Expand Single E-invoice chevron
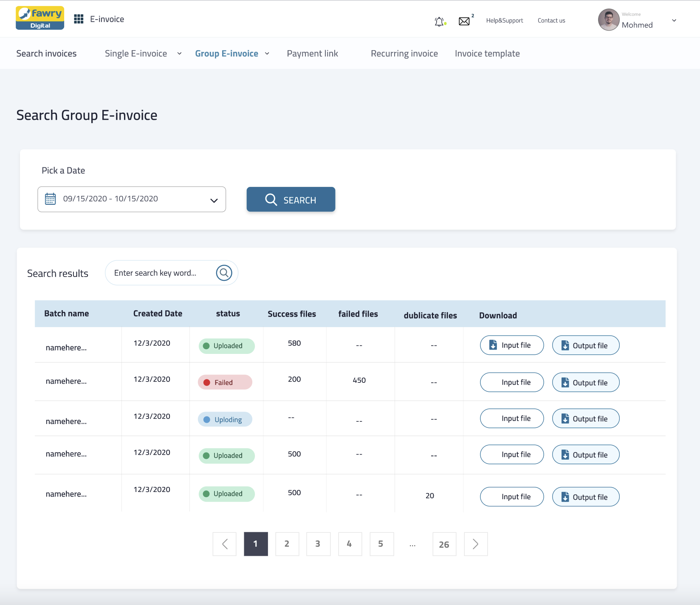Screen dimensions: 700x605 (x=179, y=54)
